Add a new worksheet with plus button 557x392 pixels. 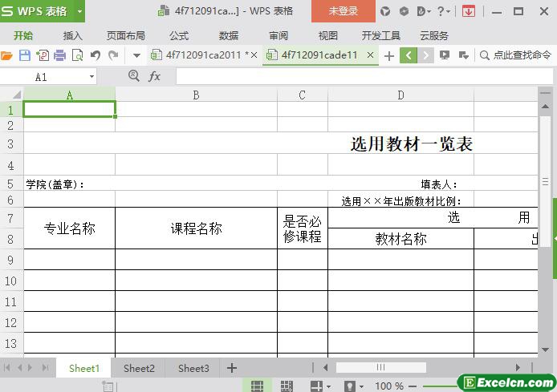232,368
